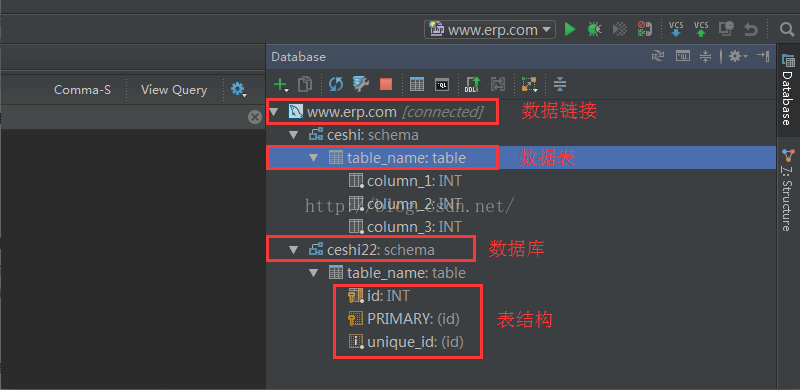
Task: Click the greyed compare arrows icon
Action: [497, 84]
